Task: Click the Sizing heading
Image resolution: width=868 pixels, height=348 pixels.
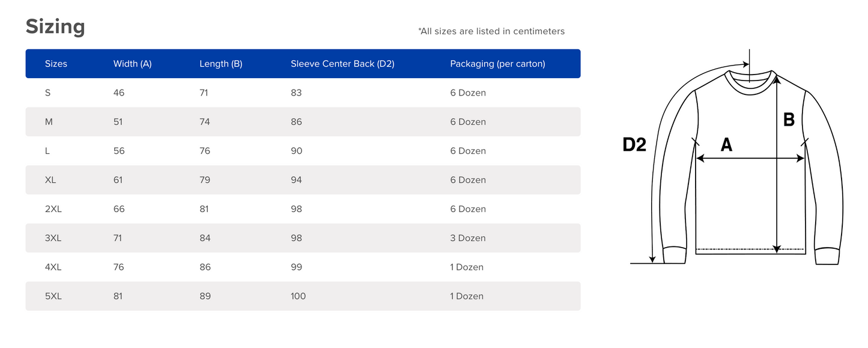Action: tap(55, 27)
